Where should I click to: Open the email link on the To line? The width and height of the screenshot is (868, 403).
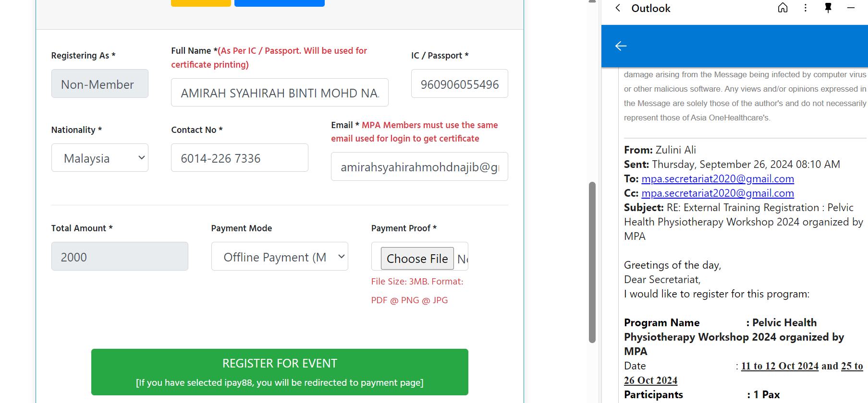(x=718, y=179)
